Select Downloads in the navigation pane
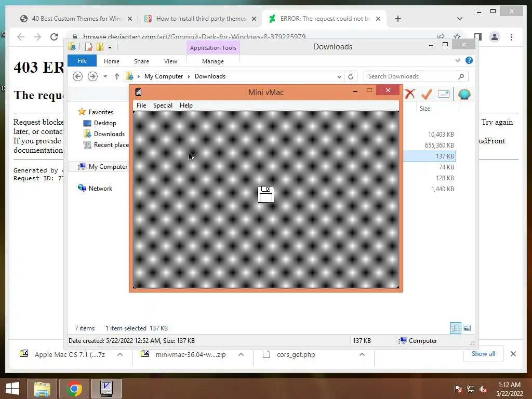 pos(109,134)
